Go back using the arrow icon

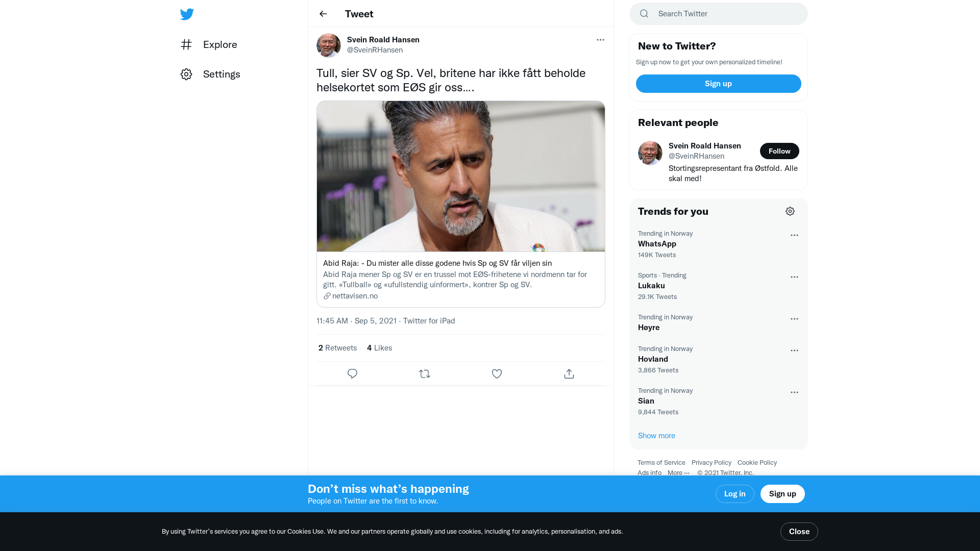[x=323, y=14]
